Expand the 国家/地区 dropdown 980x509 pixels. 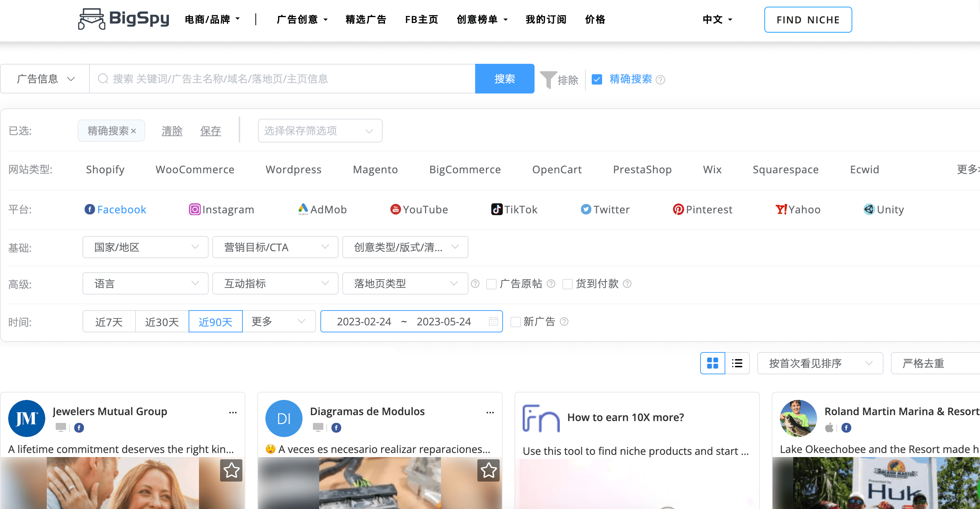145,247
